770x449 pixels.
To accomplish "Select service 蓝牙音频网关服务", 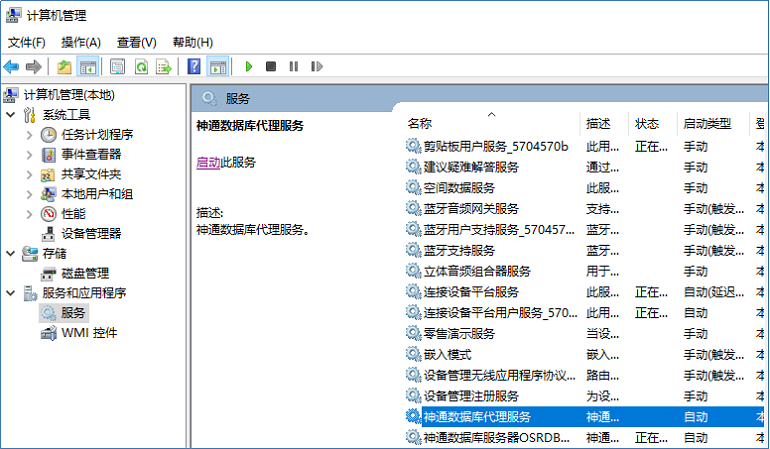I will [471, 209].
